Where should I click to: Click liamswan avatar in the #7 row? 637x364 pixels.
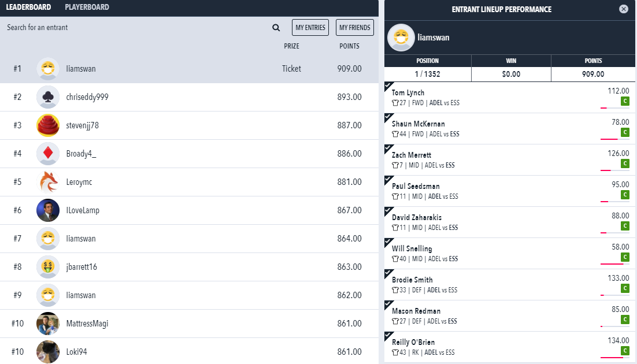click(48, 239)
